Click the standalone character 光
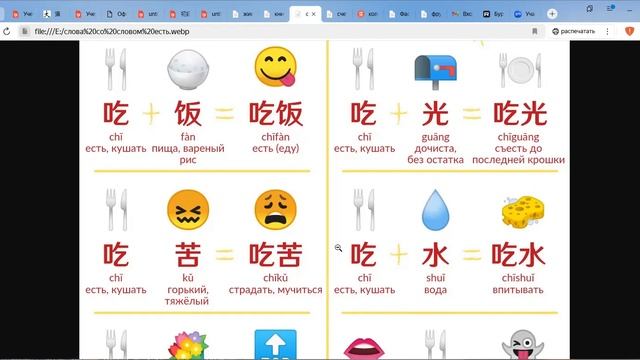 coord(435,113)
